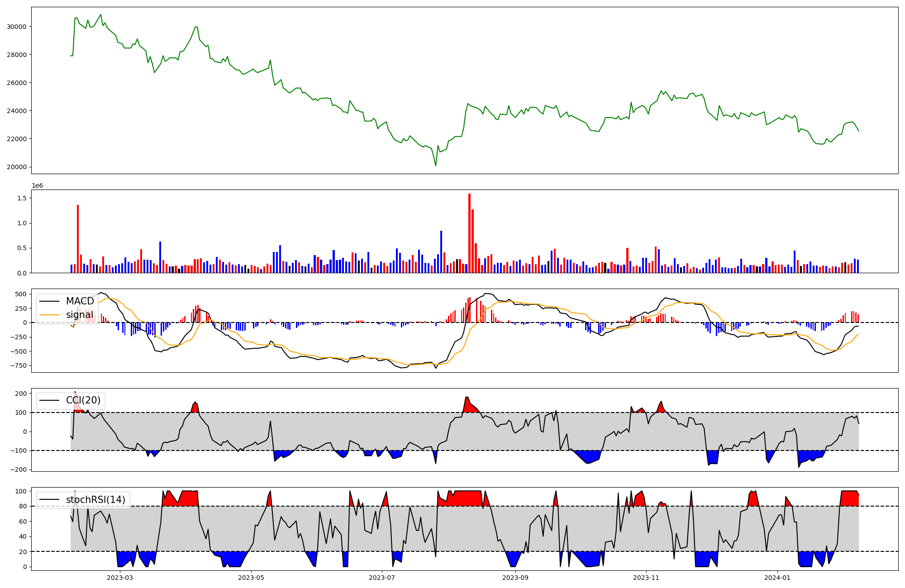The image size is (905, 588).
Task: Click the 30000 price axis tick label
Action: pyautogui.click(x=17, y=27)
